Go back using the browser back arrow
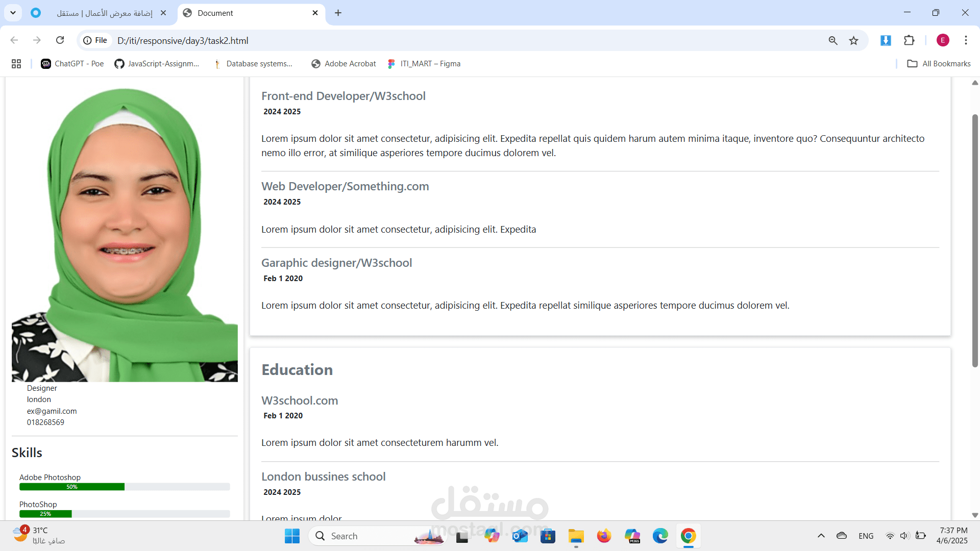Screen dimensions: 980x551 14,40
